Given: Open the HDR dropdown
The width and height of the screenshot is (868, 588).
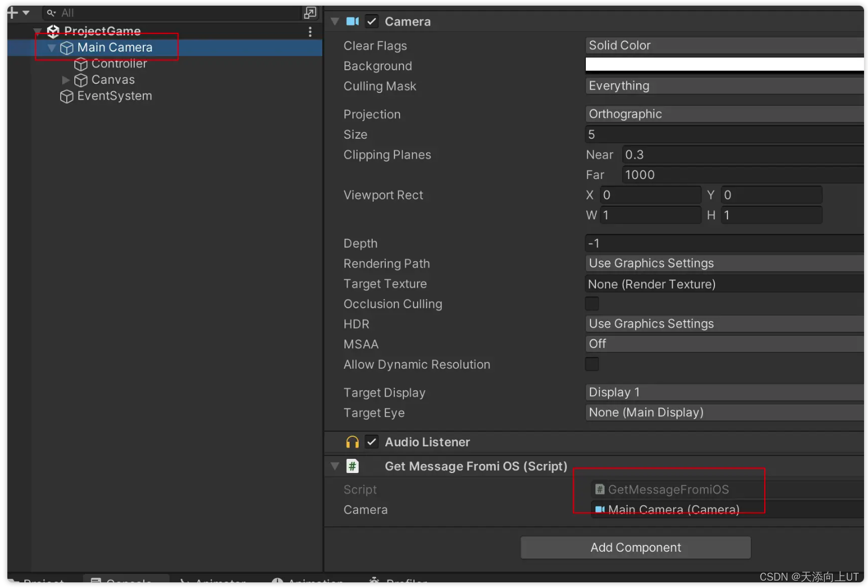Looking at the screenshot, I should (x=724, y=324).
